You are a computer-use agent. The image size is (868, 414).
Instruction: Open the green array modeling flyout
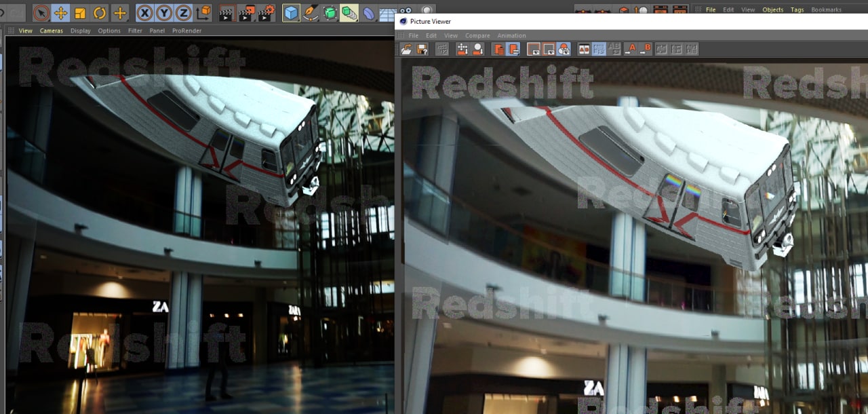click(x=349, y=13)
